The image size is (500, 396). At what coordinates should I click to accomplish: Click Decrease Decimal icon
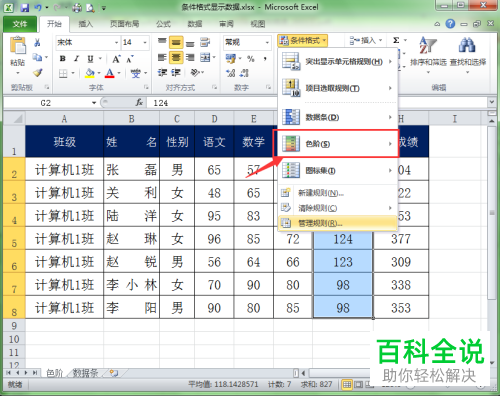(244, 73)
